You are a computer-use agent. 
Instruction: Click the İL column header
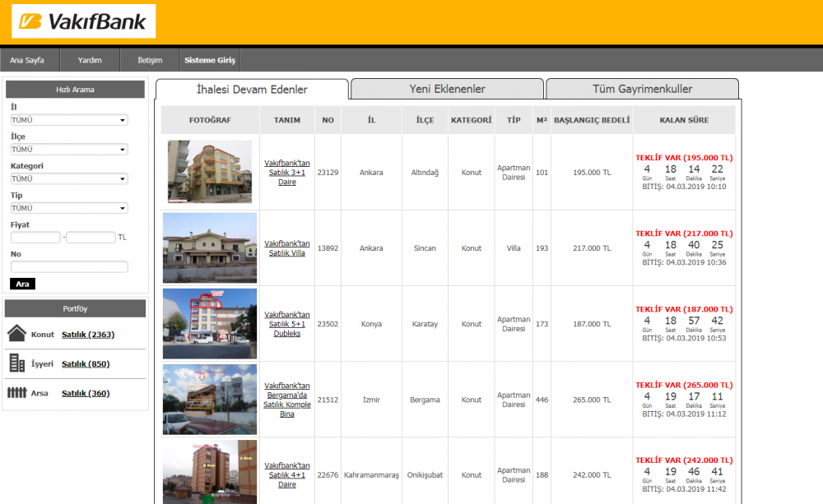(372, 120)
